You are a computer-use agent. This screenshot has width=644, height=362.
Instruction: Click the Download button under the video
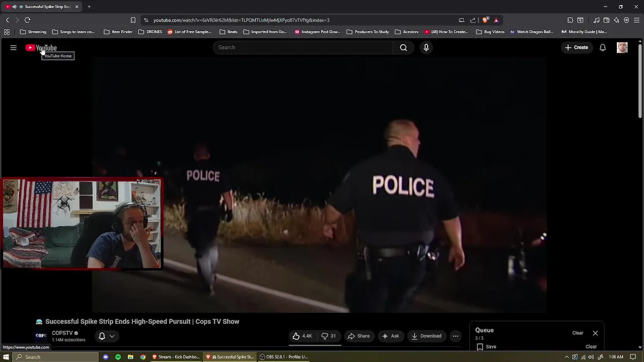point(426,336)
